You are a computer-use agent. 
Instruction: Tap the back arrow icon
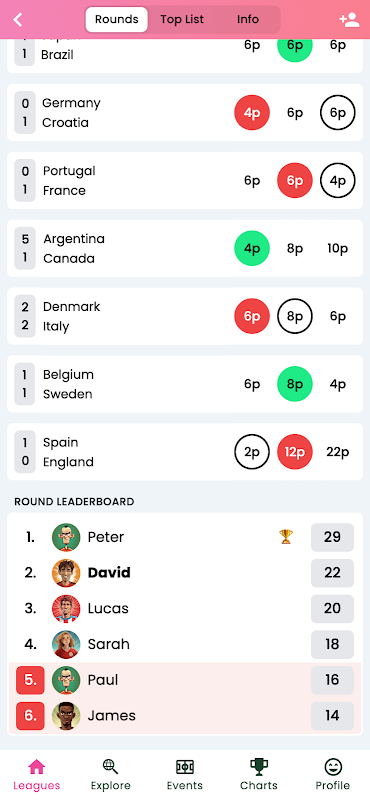(18, 20)
